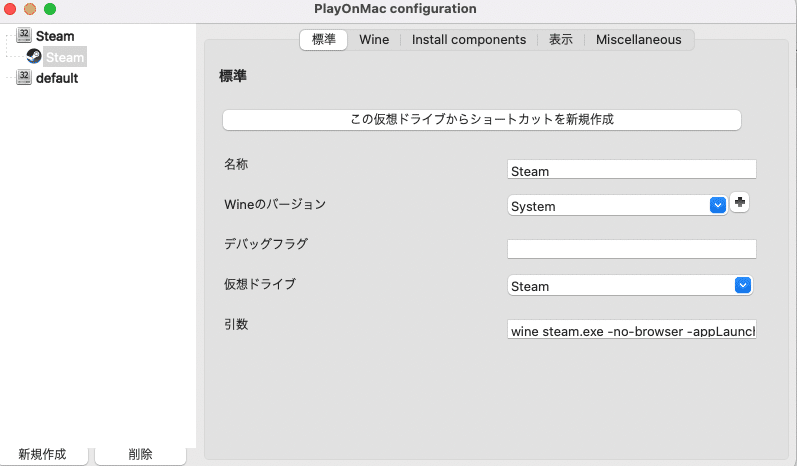Select the 標準 tab
797x466 pixels.
click(324, 40)
